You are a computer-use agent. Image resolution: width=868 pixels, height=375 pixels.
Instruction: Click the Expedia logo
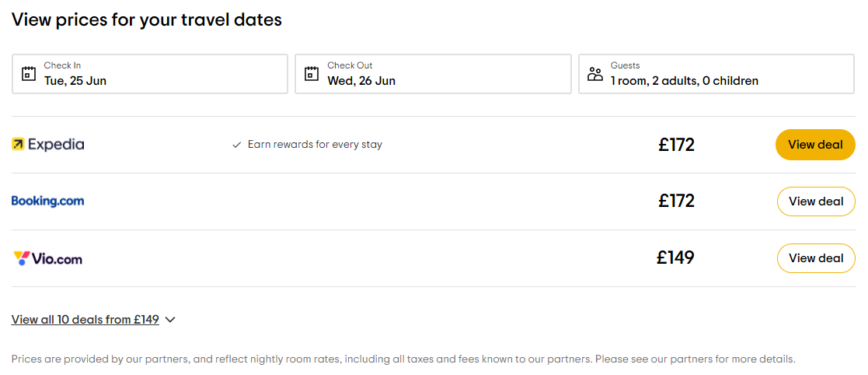(x=48, y=145)
